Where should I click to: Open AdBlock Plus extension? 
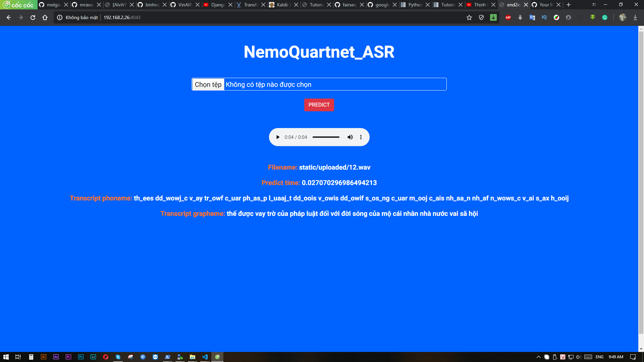pos(508,17)
